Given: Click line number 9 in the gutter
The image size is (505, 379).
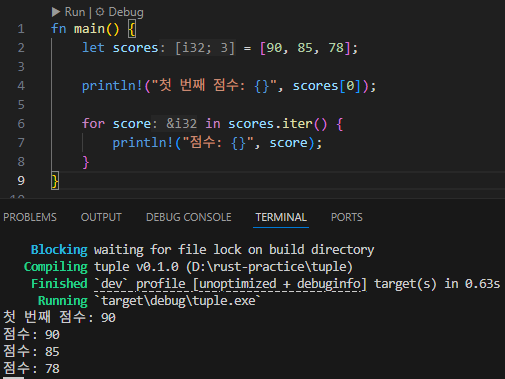Looking at the screenshot, I should click(21, 181).
